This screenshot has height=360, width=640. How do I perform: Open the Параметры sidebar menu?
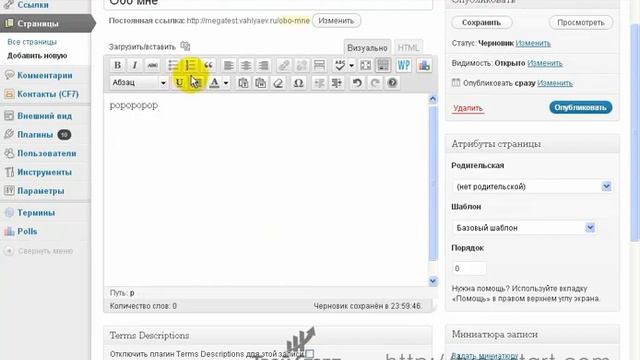[x=45, y=191]
